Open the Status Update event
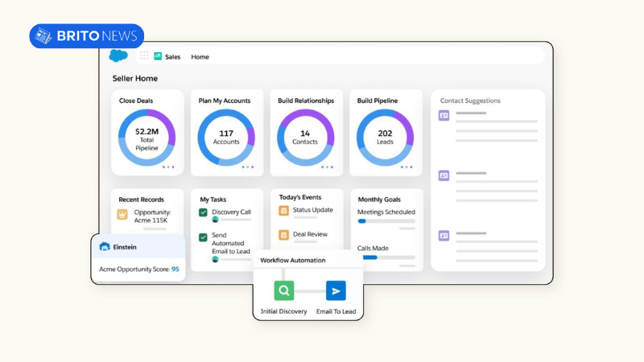Image resolution: width=644 pixels, height=362 pixels. tap(312, 210)
